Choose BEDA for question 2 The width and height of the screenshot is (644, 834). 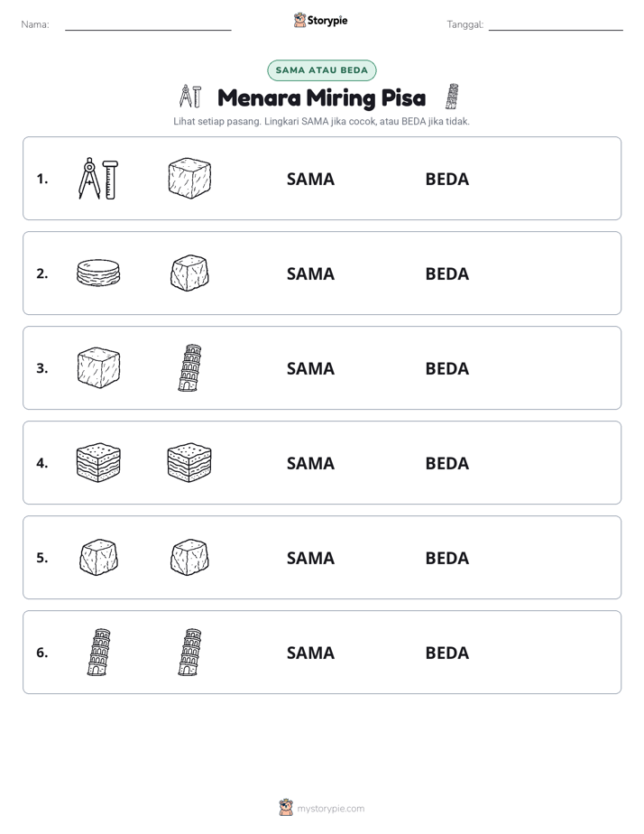(446, 273)
